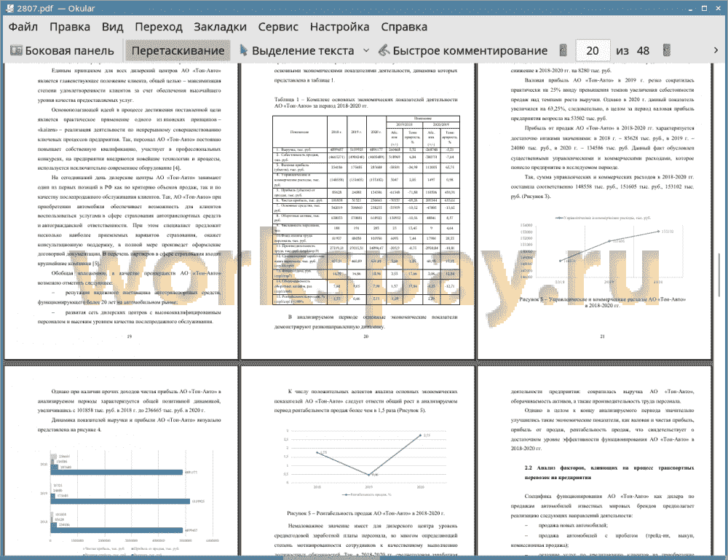This screenshot has width=728, height=560.
Task: Open the Файл menu
Action: coord(23,27)
